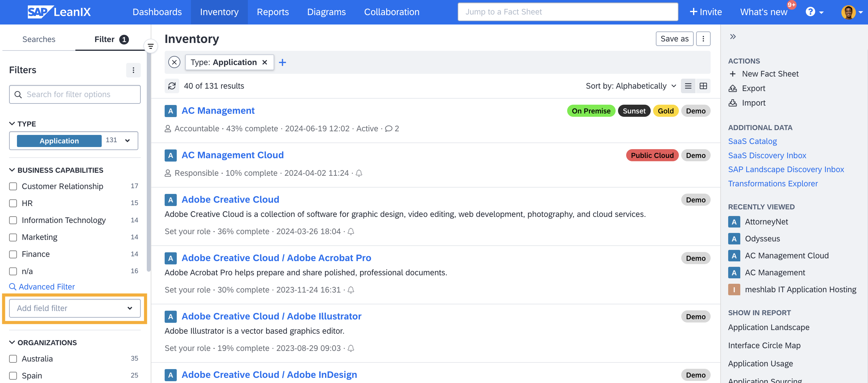Image resolution: width=868 pixels, height=383 pixels.
Task: Check the Information Technology filter
Action: click(13, 220)
